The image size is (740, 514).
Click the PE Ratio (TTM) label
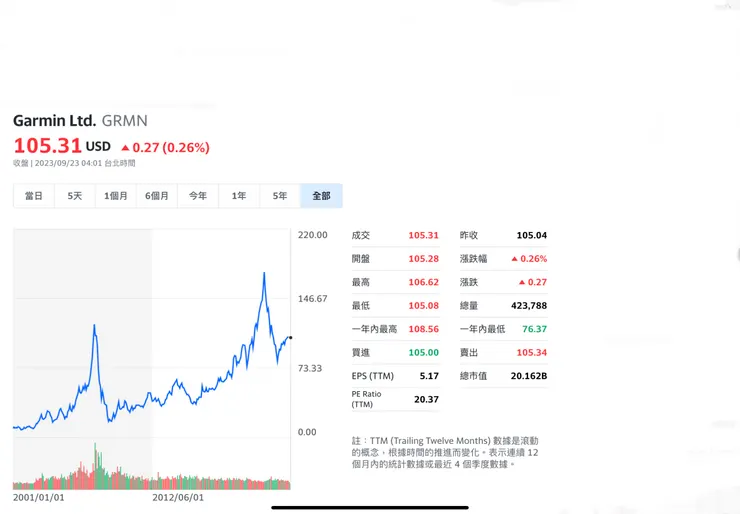click(366, 399)
